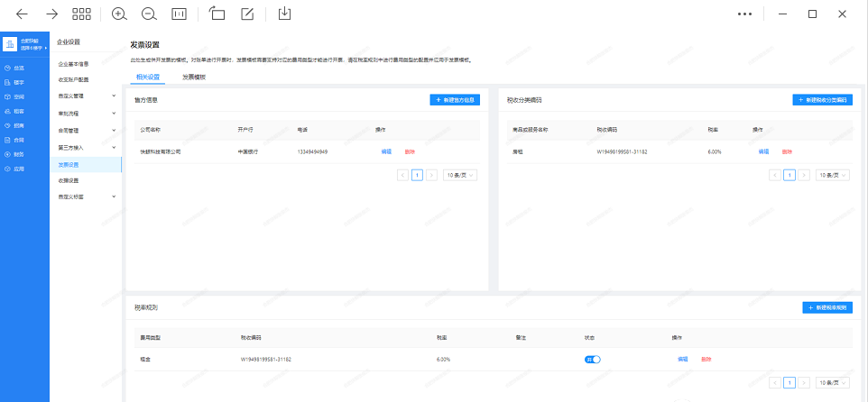Open the 10条/页 dropdown under 售方信息
868x402 pixels.
pos(460,175)
